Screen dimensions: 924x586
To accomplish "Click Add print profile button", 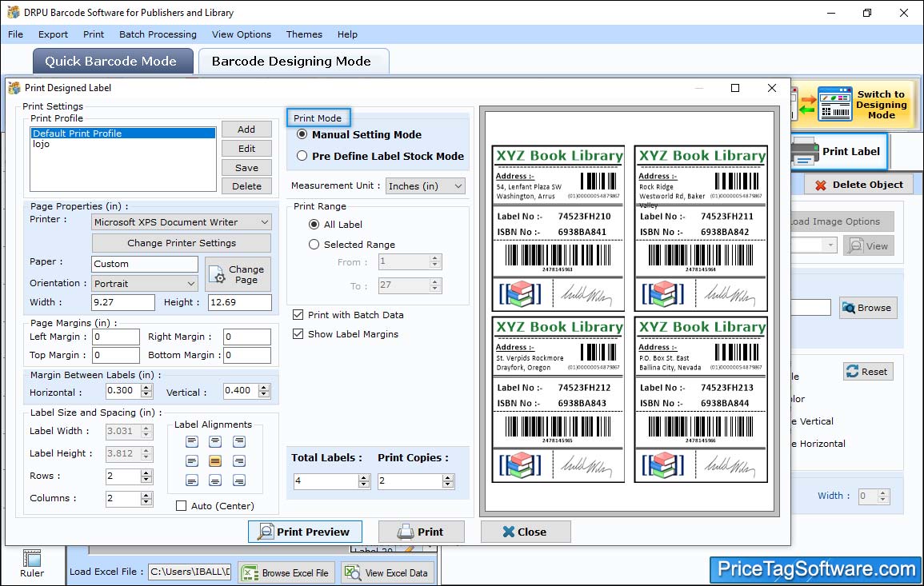I will [246, 130].
